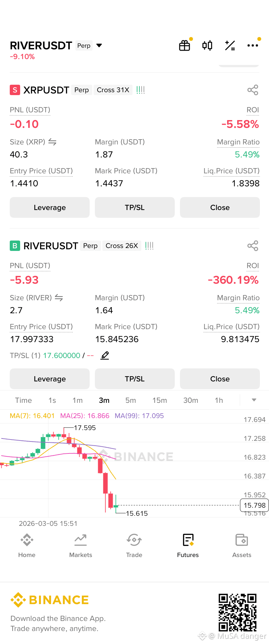The width and height of the screenshot is (269, 644).
Task: Go to Assets tab
Action: 242,546
